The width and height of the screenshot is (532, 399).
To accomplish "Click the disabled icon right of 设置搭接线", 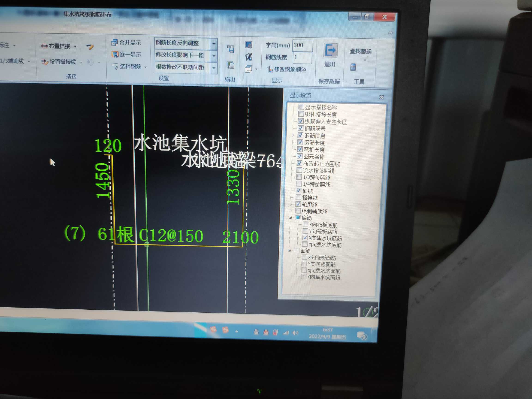I will (91, 62).
